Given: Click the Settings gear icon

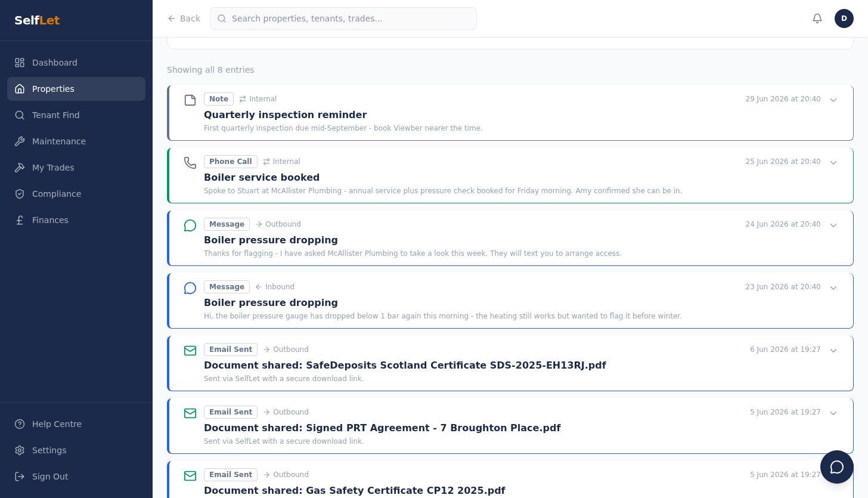Looking at the screenshot, I should pos(20,450).
